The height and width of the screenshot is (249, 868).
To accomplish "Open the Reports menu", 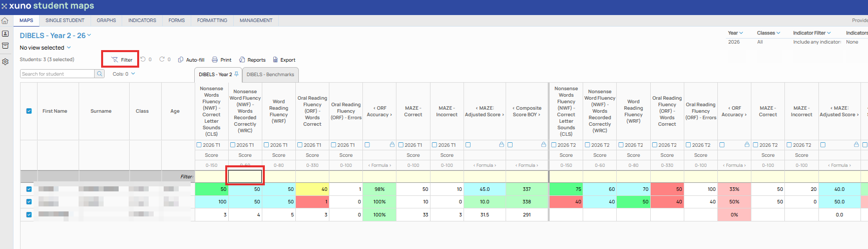I will pos(252,60).
